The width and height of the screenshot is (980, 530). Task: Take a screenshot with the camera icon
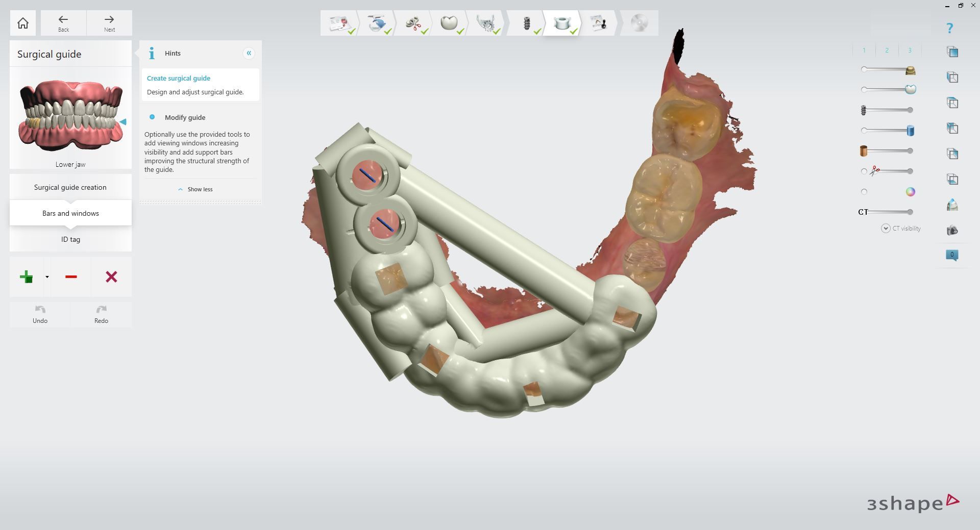pyautogui.click(x=952, y=231)
